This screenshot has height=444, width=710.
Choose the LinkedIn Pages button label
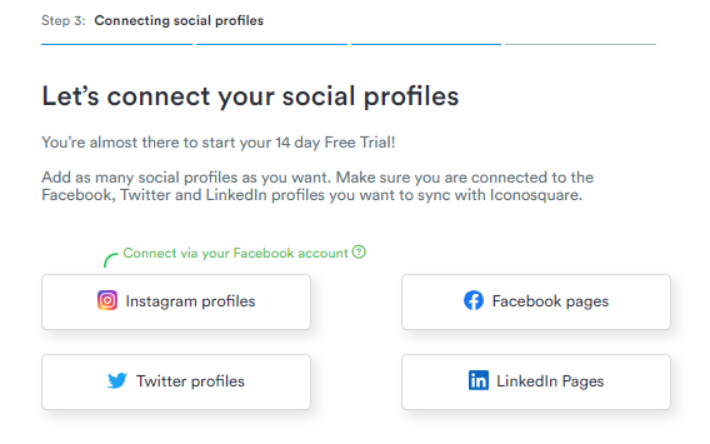550,382
